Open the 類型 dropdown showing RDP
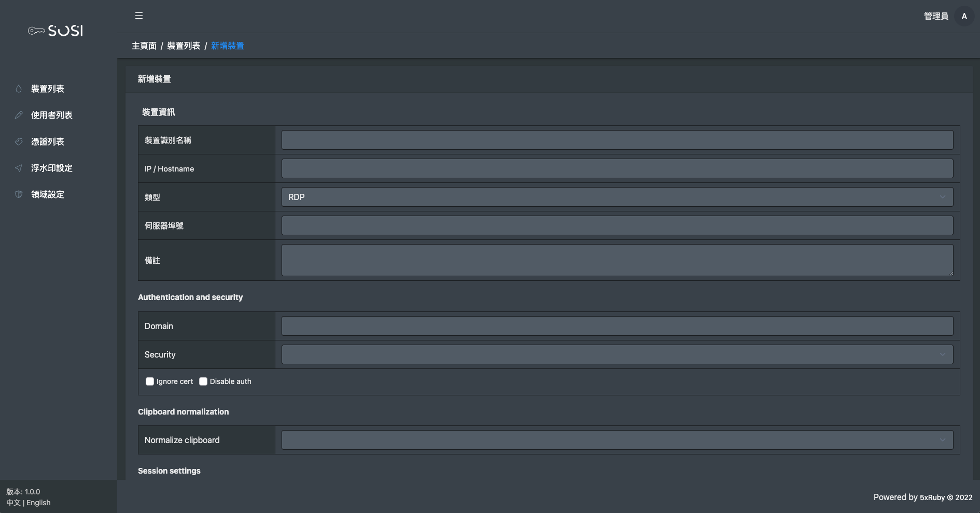Screen dimensions: 980x513 (617, 197)
